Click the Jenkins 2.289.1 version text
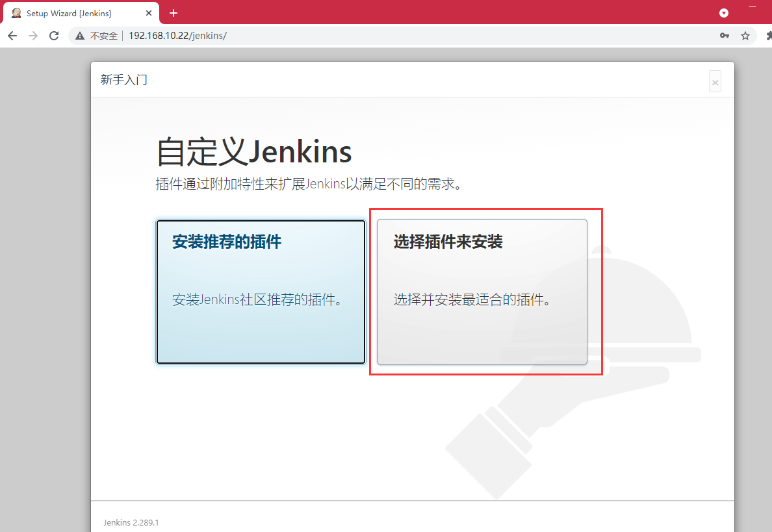This screenshot has height=532, width=772. tap(131, 523)
